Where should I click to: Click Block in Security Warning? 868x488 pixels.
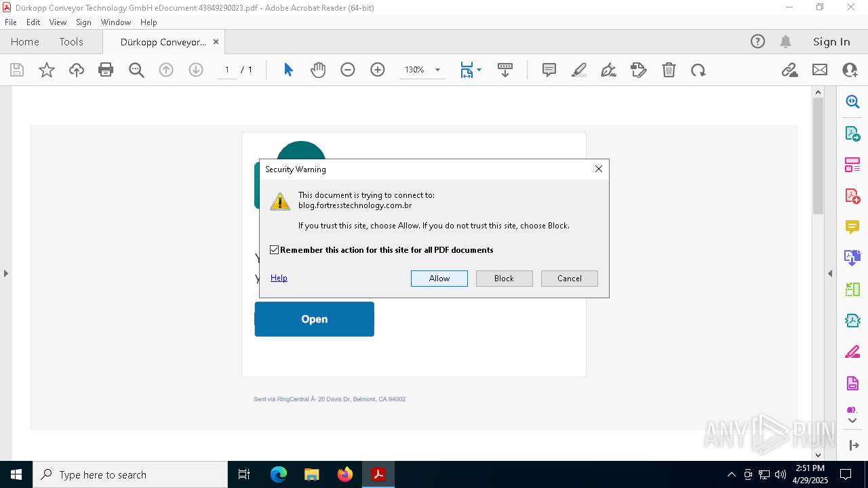pyautogui.click(x=504, y=279)
